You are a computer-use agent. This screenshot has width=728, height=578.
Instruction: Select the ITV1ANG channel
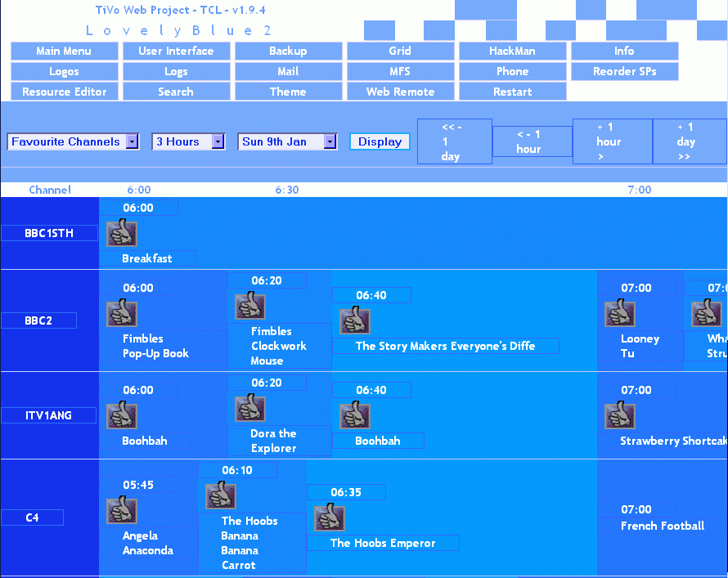pyautogui.click(x=48, y=415)
